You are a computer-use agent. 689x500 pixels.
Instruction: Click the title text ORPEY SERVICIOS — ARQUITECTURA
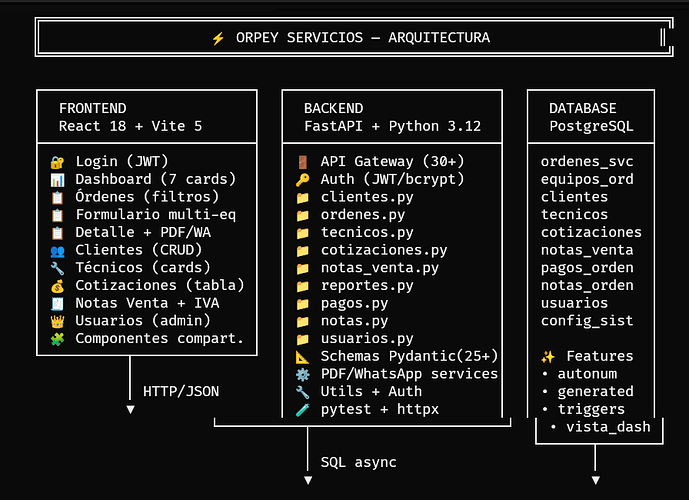click(x=363, y=38)
